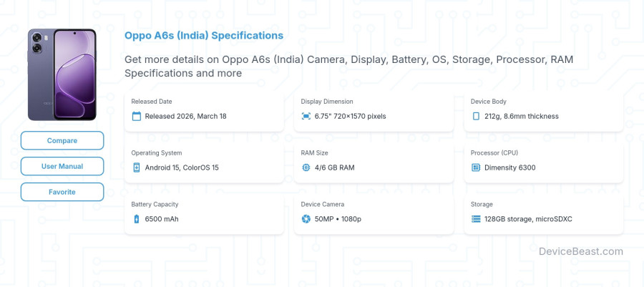This screenshot has width=644, height=287.
Task: Select the text 212g, 8.6mm thickness
Action: [521, 116]
